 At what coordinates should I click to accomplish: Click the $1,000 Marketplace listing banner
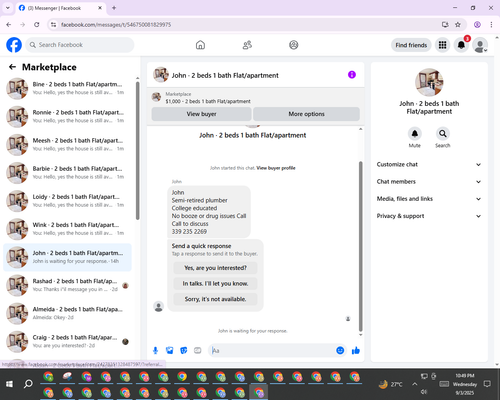click(256, 98)
